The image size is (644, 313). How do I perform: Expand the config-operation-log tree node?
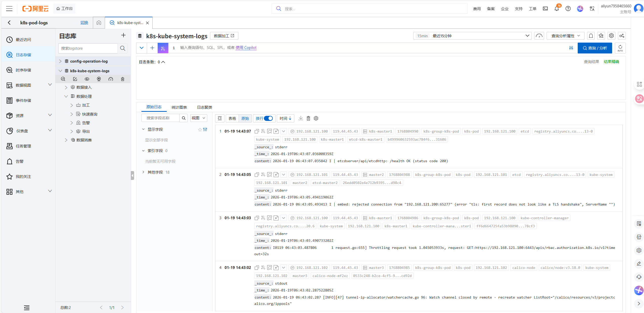60,61
